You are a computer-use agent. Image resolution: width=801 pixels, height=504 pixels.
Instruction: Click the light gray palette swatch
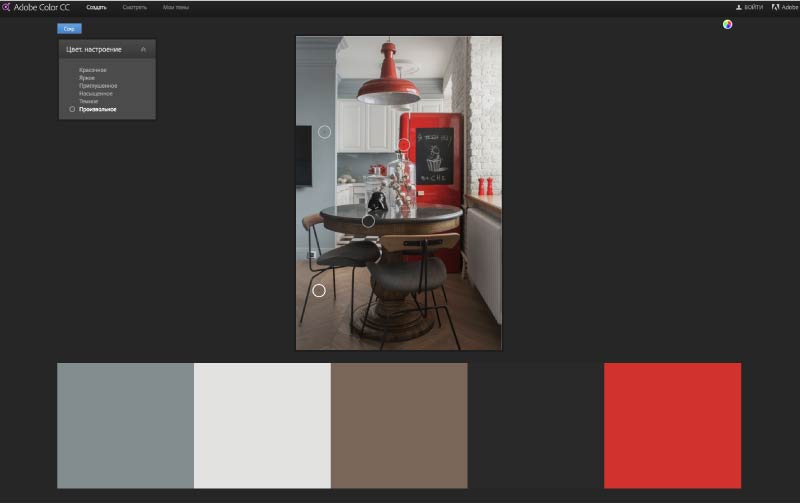pyautogui.click(x=263, y=425)
